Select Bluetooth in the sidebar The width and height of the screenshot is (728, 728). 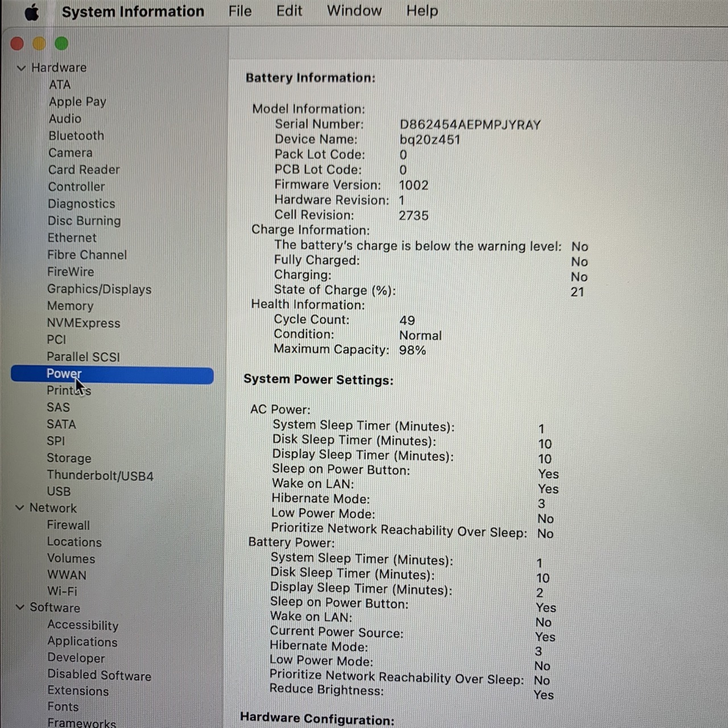click(x=76, y=136)
